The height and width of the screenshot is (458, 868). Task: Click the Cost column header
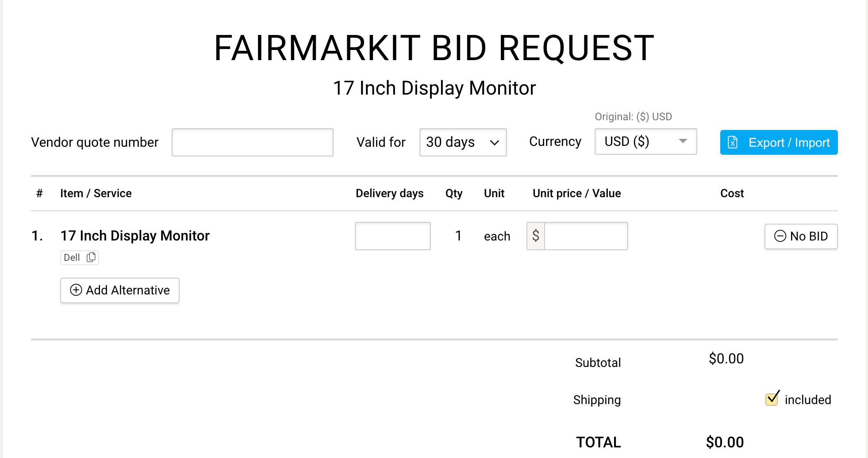(x=732, y=193)
